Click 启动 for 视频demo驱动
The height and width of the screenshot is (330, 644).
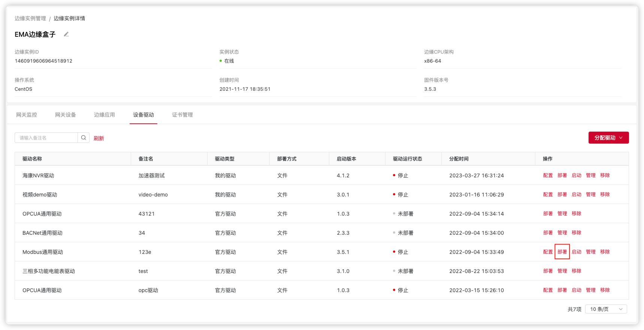point(576,194)
